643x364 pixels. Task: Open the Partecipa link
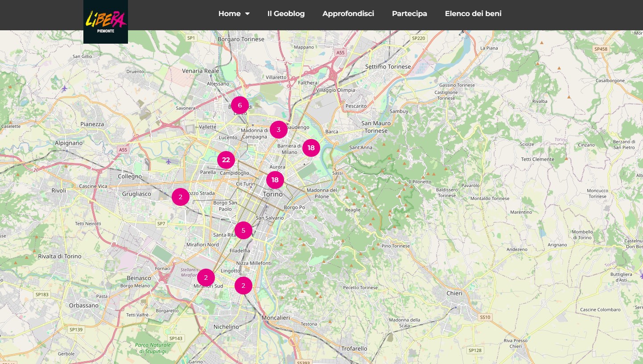tap(409, 14)
